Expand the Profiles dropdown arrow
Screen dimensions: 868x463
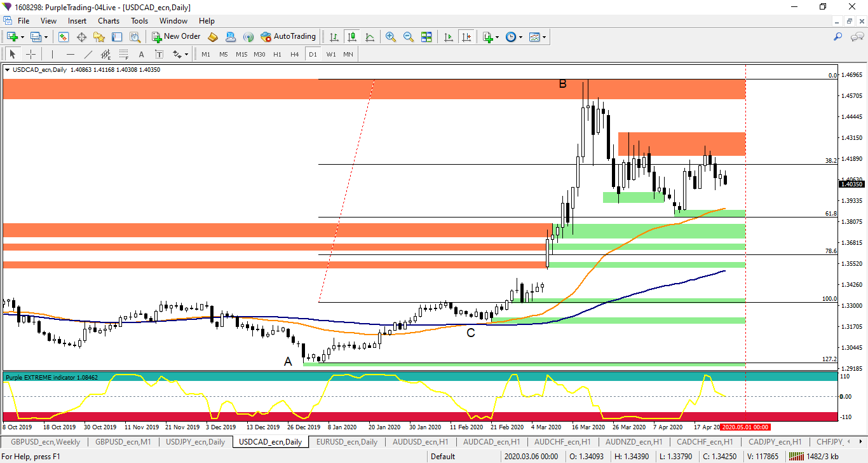(x=46, y=37)
